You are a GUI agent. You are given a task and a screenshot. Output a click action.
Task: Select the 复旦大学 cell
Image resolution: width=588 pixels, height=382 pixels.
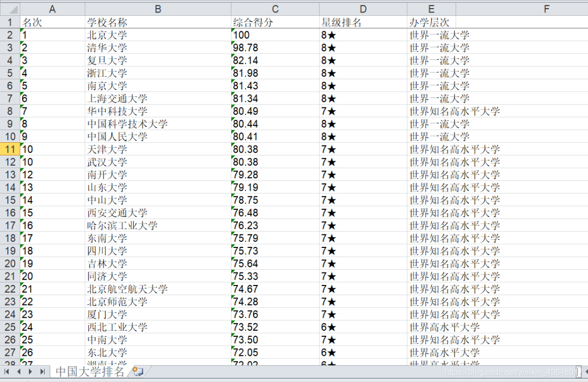pos(158,60)
